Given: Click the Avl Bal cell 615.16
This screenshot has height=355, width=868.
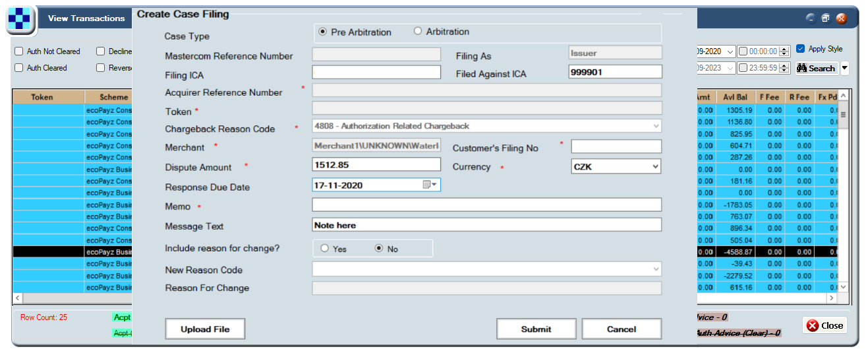Looking at the screenshot, I should click(x=736, y=288).
